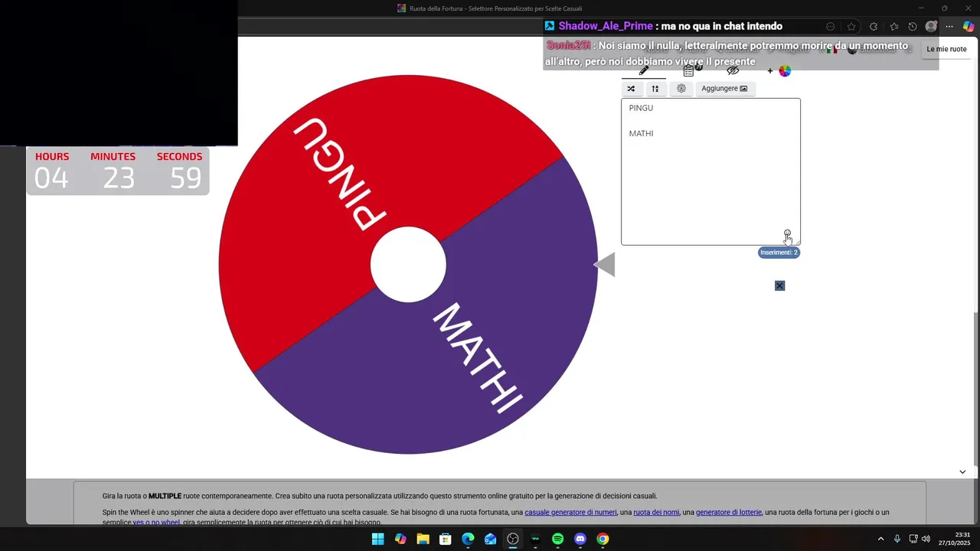Screen dimensions: 980x551
Task: Open the results checklist tab
Action: coord(689,70)
